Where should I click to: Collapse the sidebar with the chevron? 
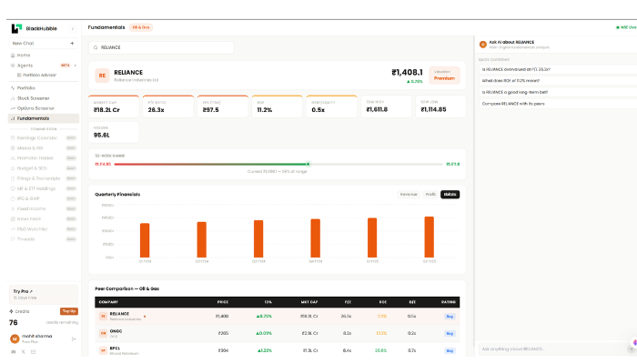point(73,28)
